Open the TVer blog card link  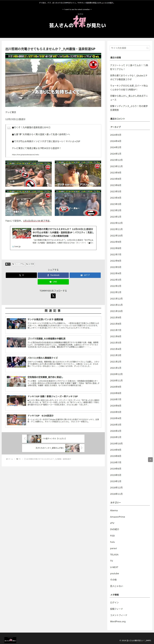click(x=53, y=238)
